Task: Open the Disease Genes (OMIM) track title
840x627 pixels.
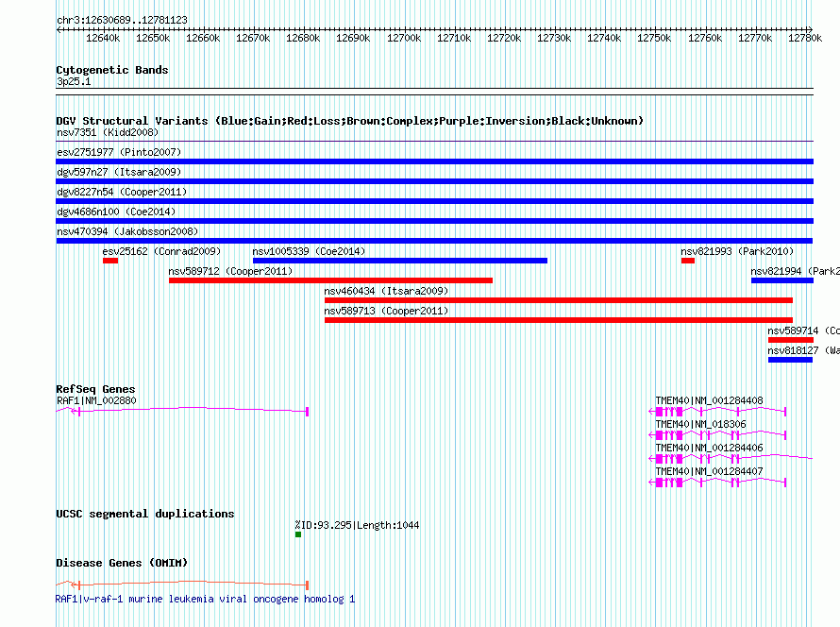Action: (122, 563)
